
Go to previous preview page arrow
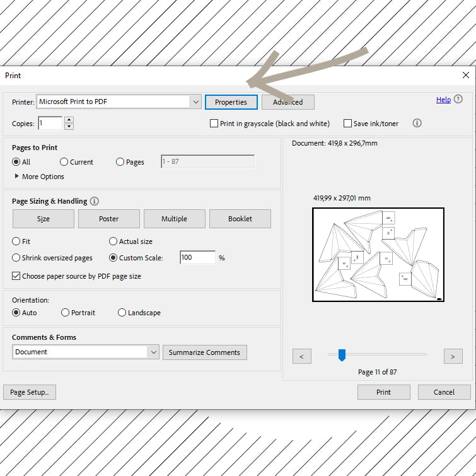pos(301,357)
